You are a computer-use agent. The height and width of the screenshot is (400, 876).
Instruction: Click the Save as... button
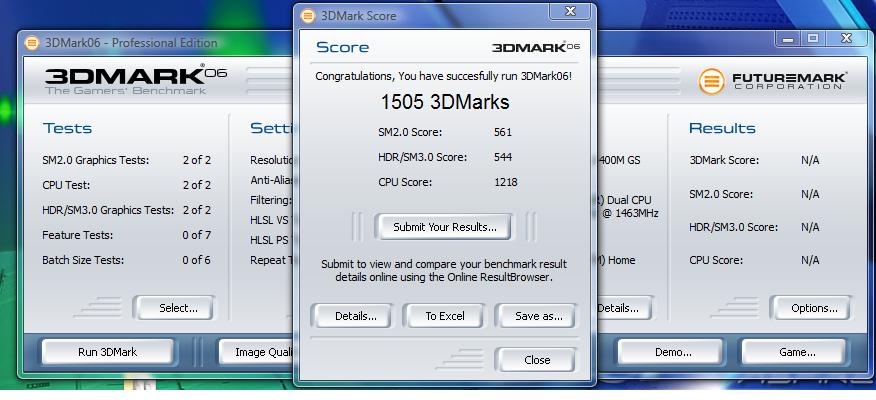538,316
